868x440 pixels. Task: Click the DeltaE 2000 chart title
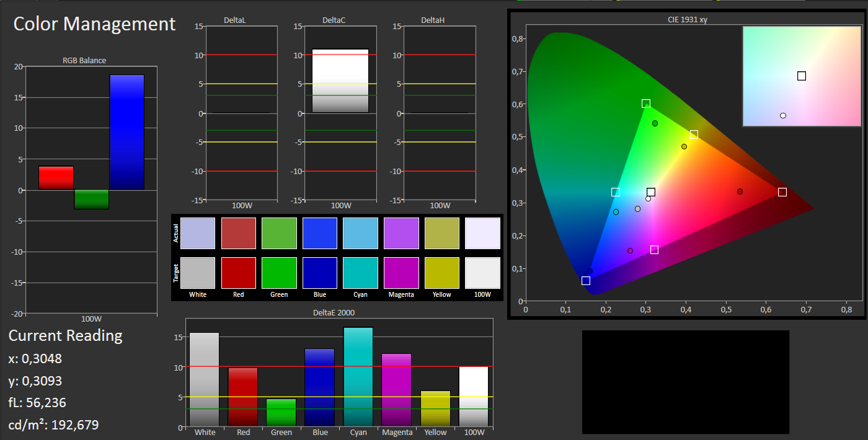coord(334,313)
